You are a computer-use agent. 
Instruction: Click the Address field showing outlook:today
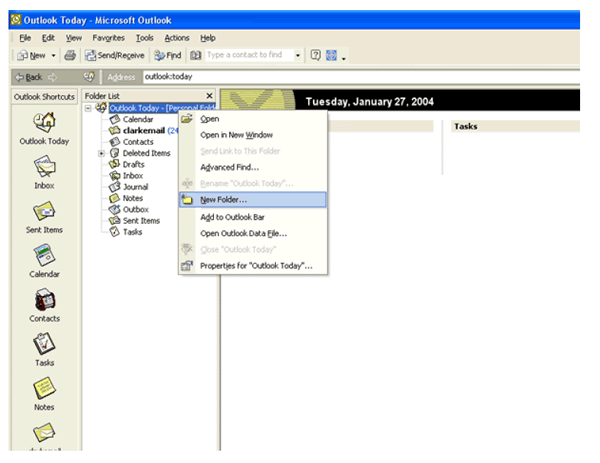click(x=361, y=77)
